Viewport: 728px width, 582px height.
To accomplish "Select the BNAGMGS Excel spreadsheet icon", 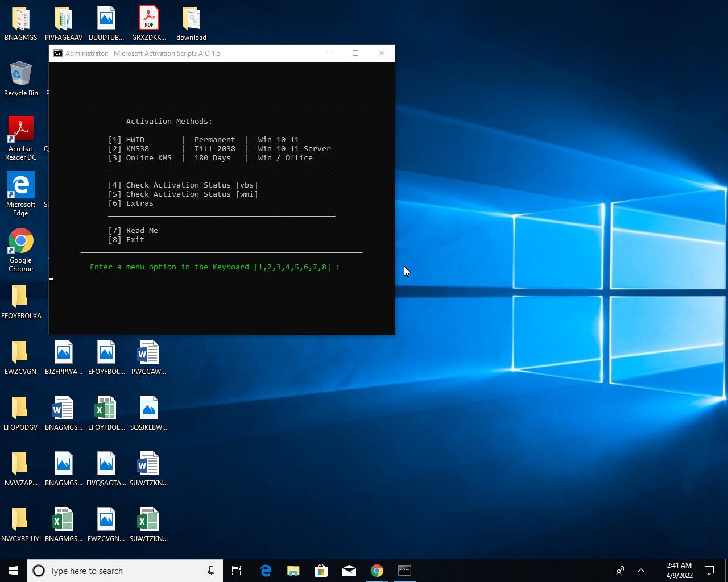I will 64,525.
